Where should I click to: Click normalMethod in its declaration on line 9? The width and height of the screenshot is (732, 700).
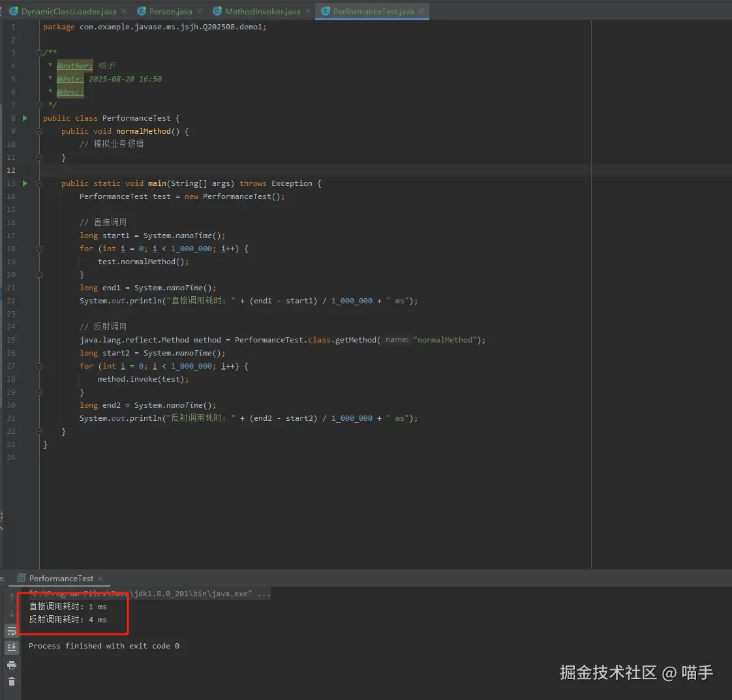pos(144,131)
